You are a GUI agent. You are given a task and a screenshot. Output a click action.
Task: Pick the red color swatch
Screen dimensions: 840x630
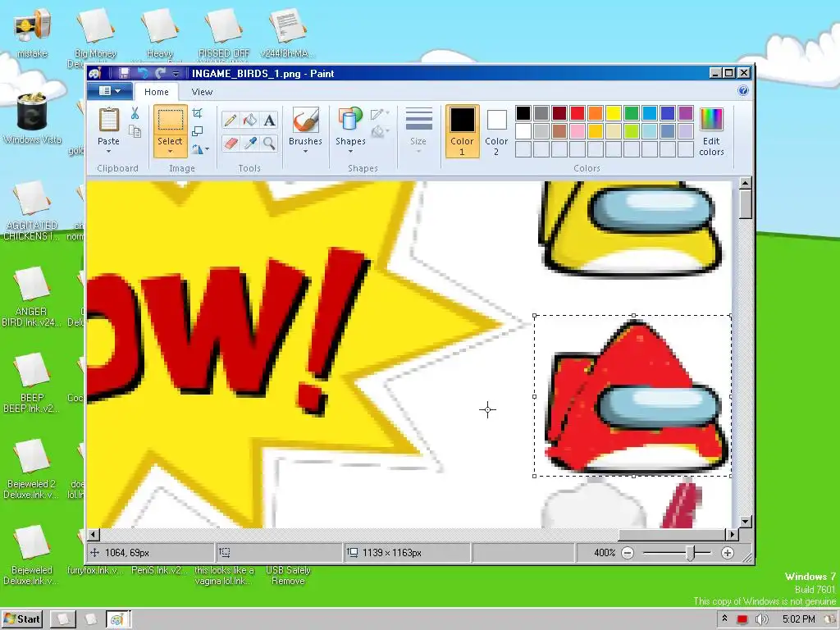tap(577, 113)
